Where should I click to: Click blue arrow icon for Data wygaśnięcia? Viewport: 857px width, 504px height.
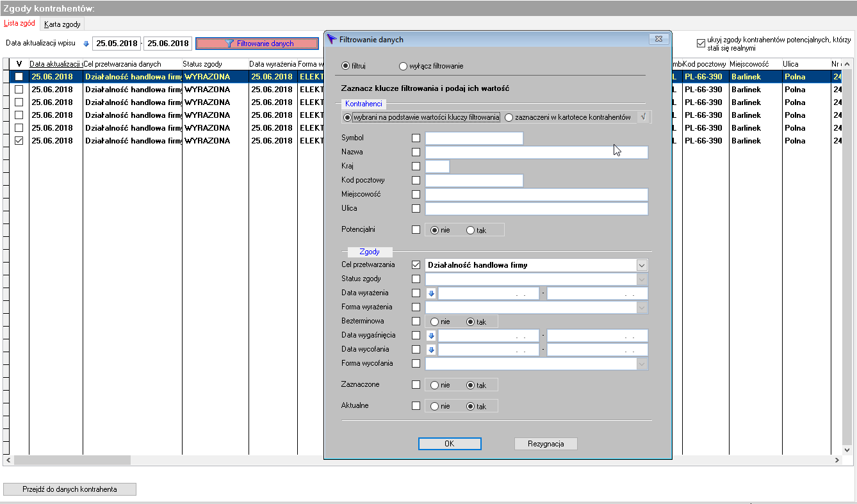point(432,336)
